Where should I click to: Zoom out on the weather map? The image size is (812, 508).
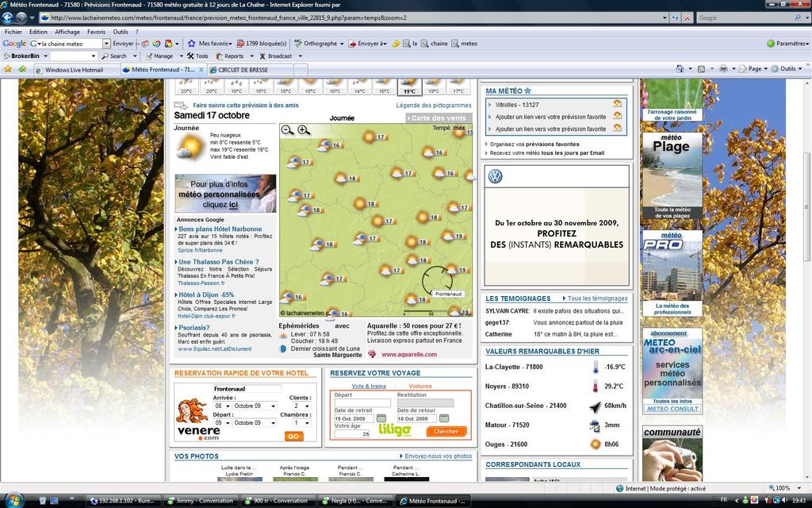[287, 130]
